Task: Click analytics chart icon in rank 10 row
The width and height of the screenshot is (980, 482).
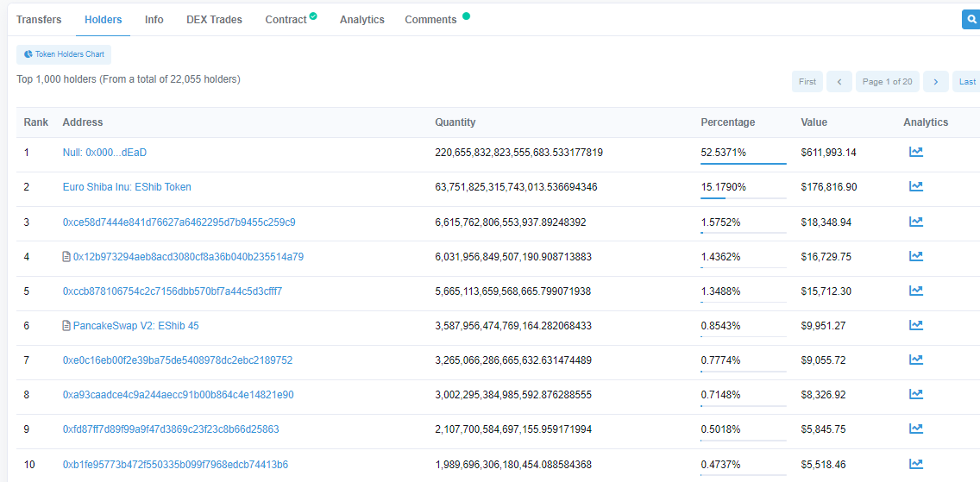Action: [915, 464]
